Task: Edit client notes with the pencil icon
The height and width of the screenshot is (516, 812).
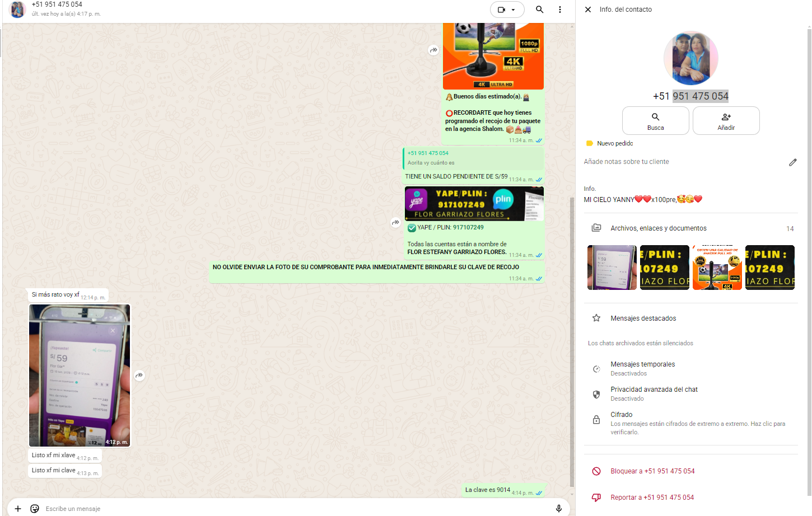Action: 792,162
